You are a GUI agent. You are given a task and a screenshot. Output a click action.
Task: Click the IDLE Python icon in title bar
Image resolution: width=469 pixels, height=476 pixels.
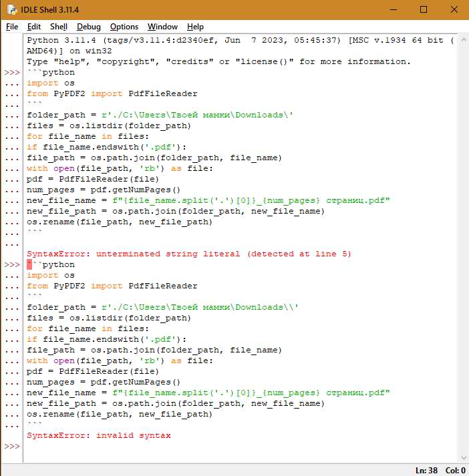[12, 10]
